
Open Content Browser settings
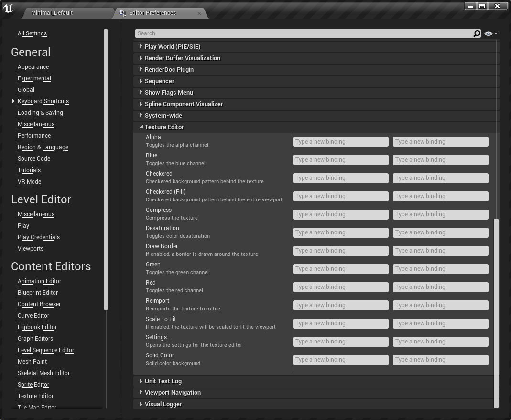coord(39,304)
